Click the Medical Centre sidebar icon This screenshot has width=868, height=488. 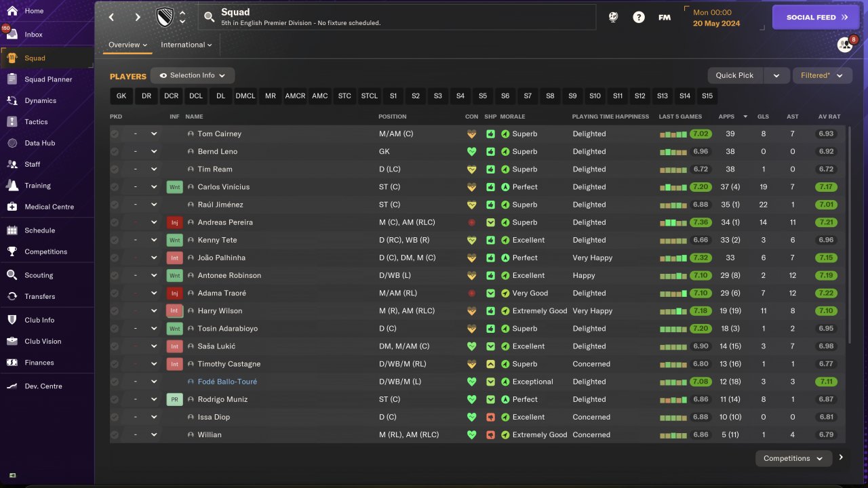[12, 207]
